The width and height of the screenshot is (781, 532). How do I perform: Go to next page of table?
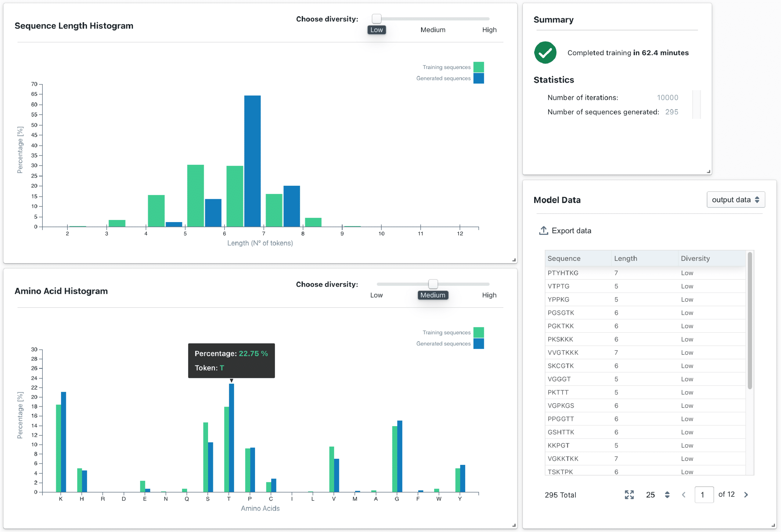pyautogui.click(x=746, y=494)
